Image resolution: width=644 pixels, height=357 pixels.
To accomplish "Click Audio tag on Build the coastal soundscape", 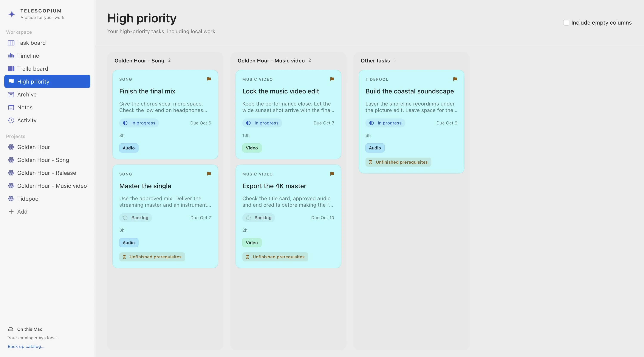I will click(375, 148).
